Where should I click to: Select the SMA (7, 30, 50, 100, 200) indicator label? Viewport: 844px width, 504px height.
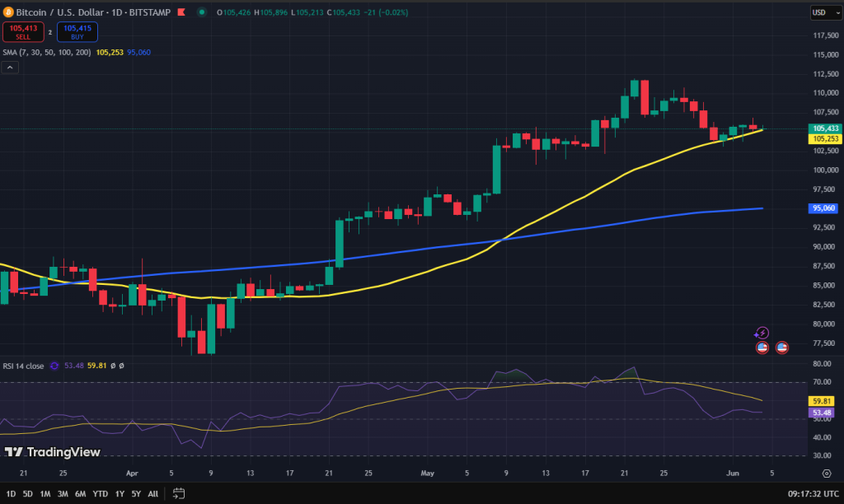click(47, 52)
